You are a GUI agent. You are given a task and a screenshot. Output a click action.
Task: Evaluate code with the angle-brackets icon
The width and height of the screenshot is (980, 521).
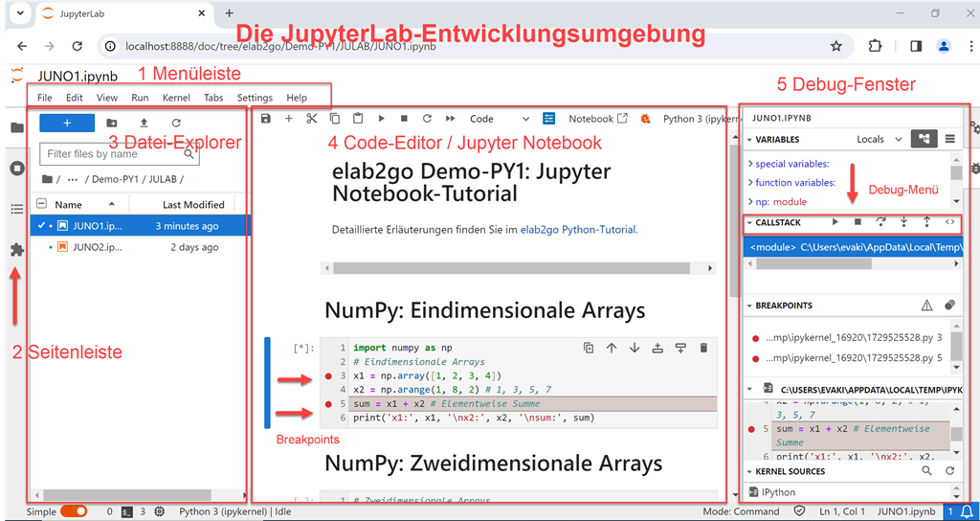(x=949, y=222)
